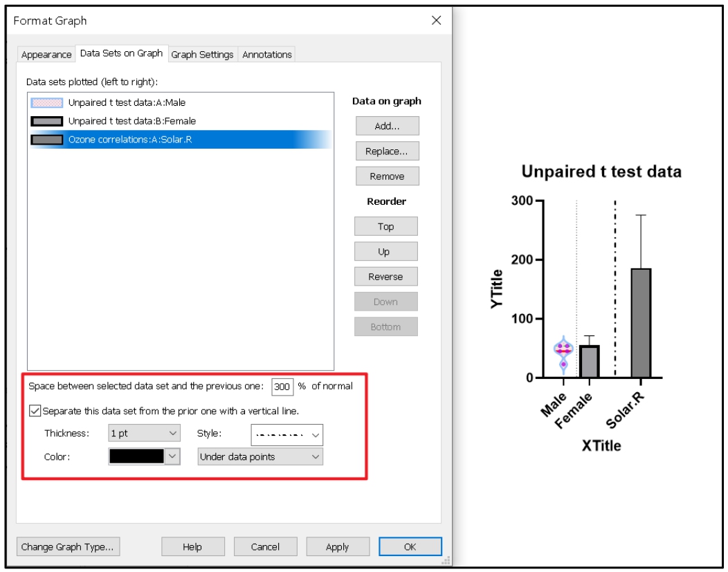Select Unpaired t test data:B:Female row
Screen dimensions: 728x572
181,121
